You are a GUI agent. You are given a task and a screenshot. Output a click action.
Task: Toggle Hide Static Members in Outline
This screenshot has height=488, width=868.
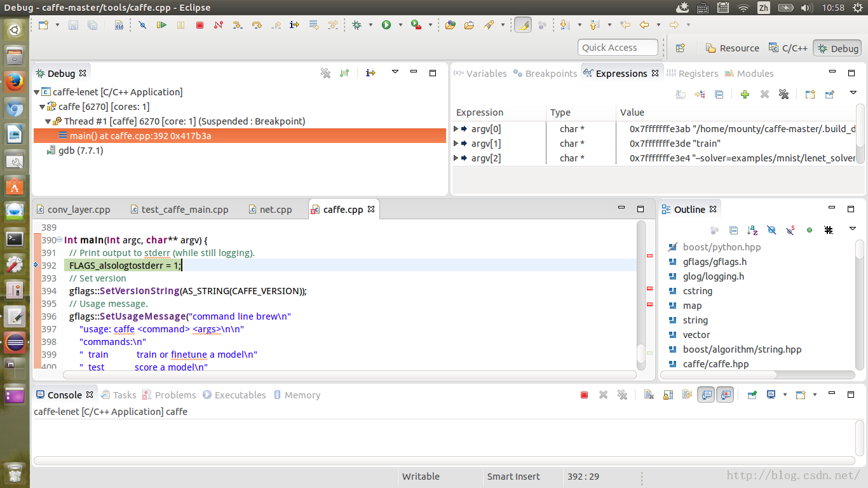790,230
